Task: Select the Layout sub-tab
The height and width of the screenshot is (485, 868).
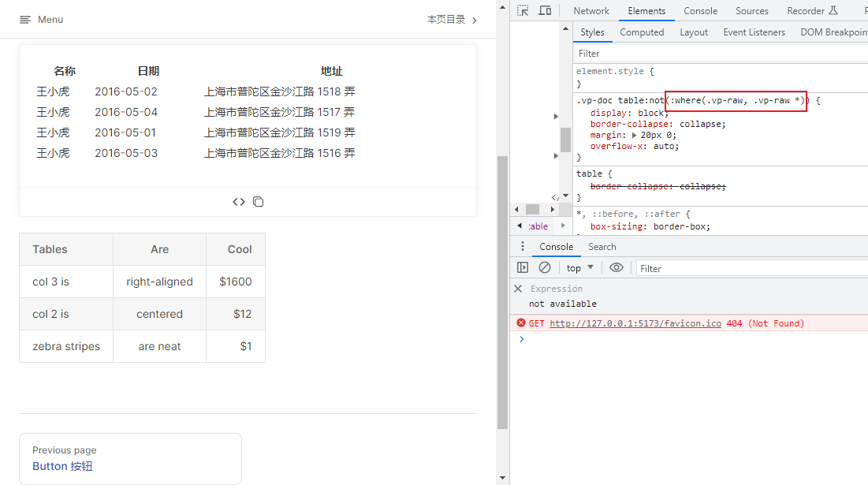Action: [694, 32]
